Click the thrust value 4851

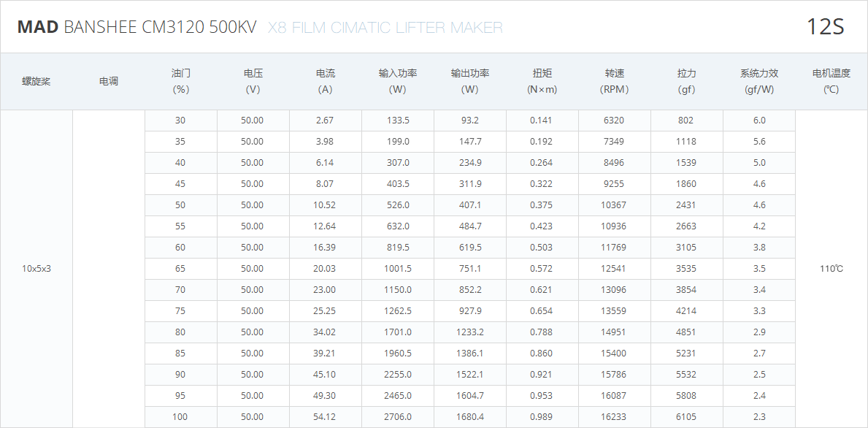click(686, 332)
